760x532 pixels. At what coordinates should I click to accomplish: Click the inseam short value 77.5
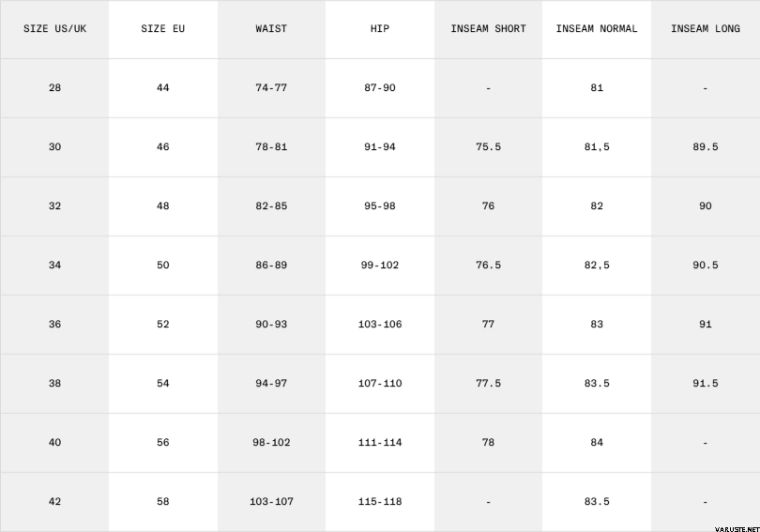coord(488,384)
